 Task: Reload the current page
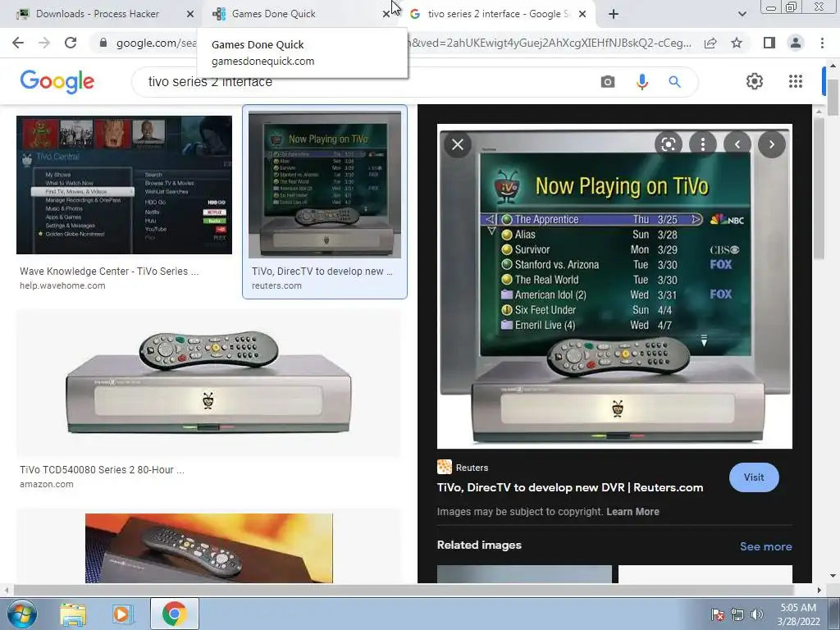click(x=71, y=43)
